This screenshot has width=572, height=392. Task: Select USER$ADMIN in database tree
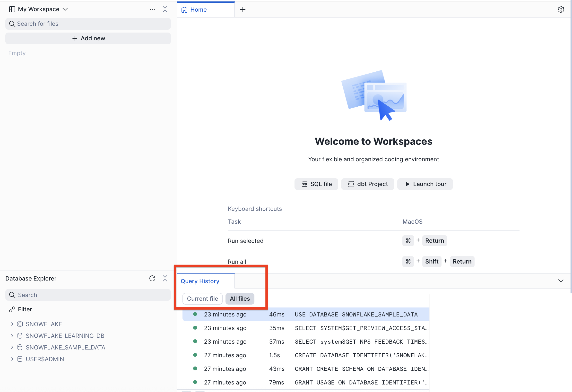tap(45, 359)
